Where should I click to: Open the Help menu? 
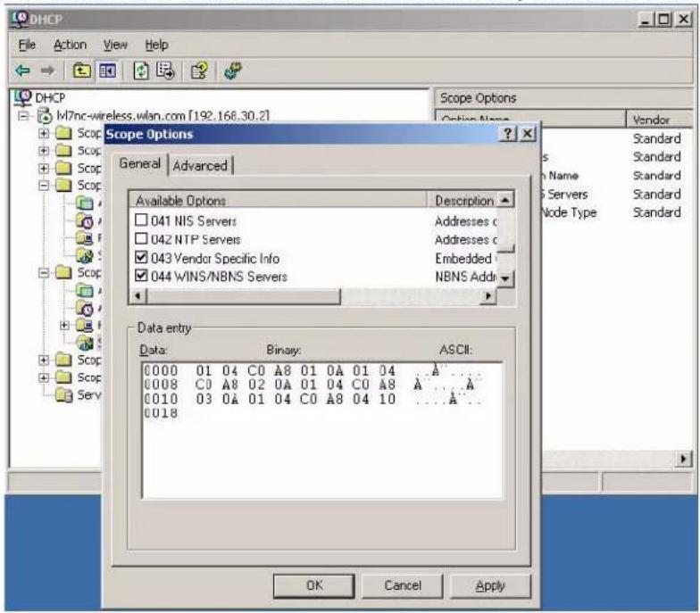(157, 45)
